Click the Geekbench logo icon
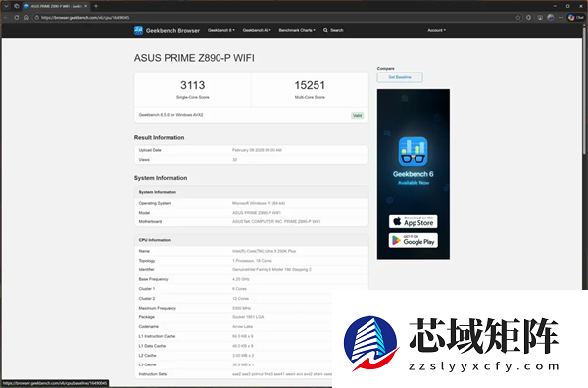Viewport: 588px width, 388px height. [138, 30]
